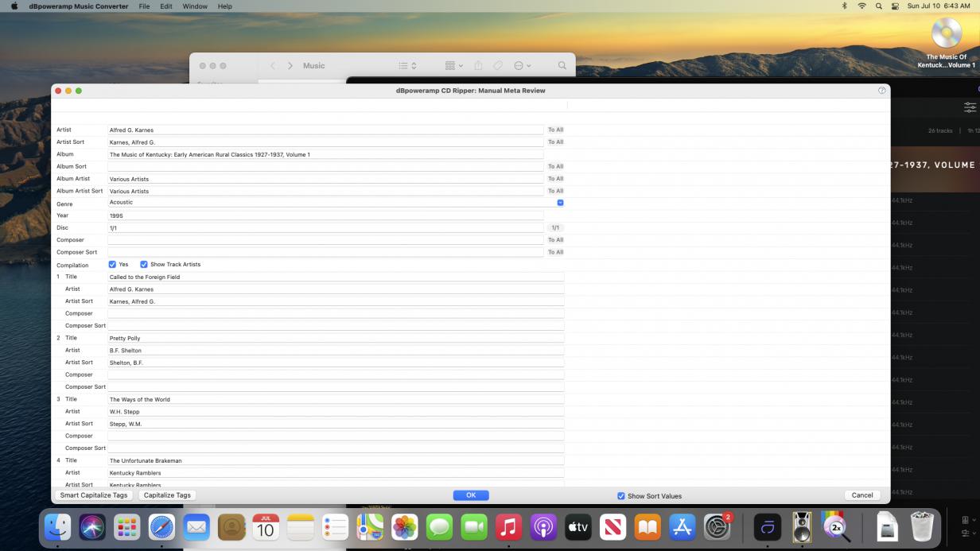Open the audio settings sliders icon
The image size is (980, 551).
(969, 107)
